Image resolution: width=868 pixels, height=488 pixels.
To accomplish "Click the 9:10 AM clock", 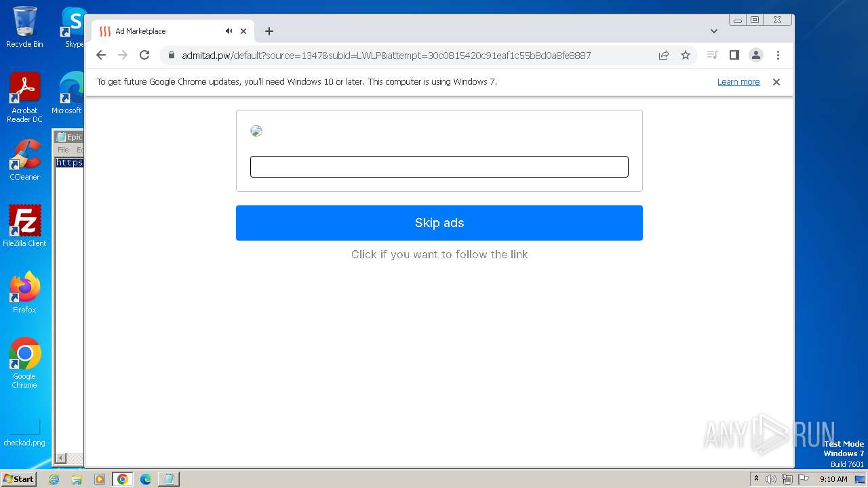I will (833, 479).
